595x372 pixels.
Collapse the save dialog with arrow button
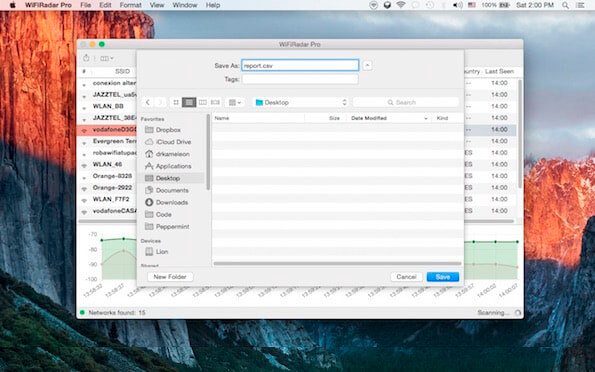(367, 65)
